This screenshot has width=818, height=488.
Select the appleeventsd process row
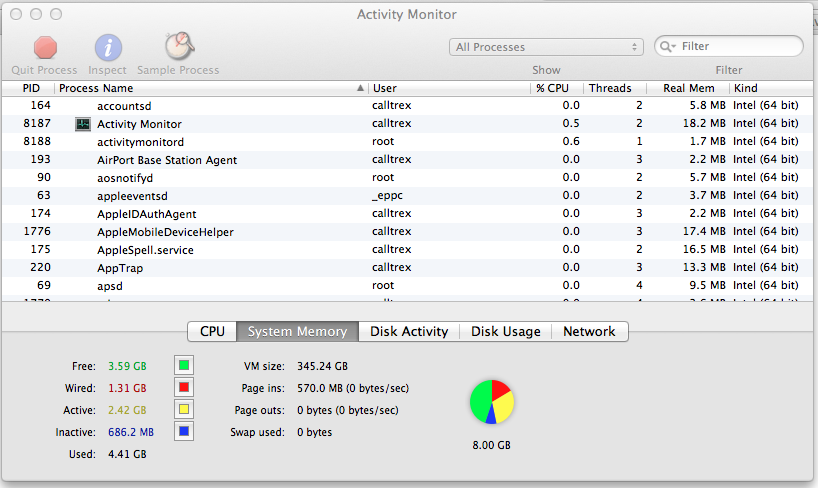(407, 196)
